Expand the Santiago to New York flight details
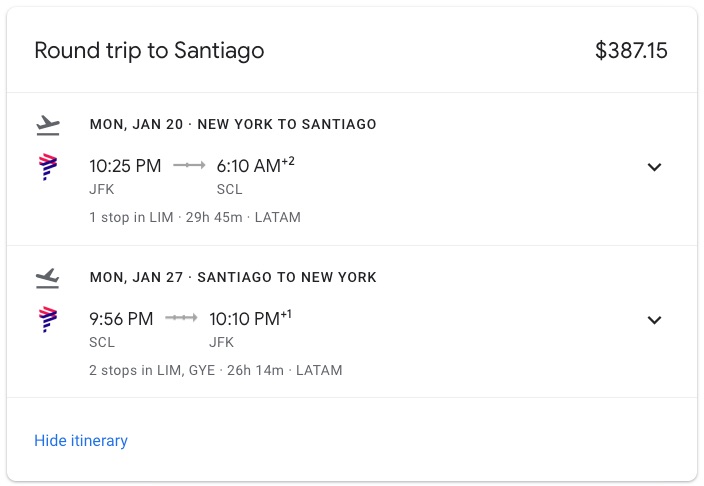Viewport: 704px width, 486px height. pos(654,320)
